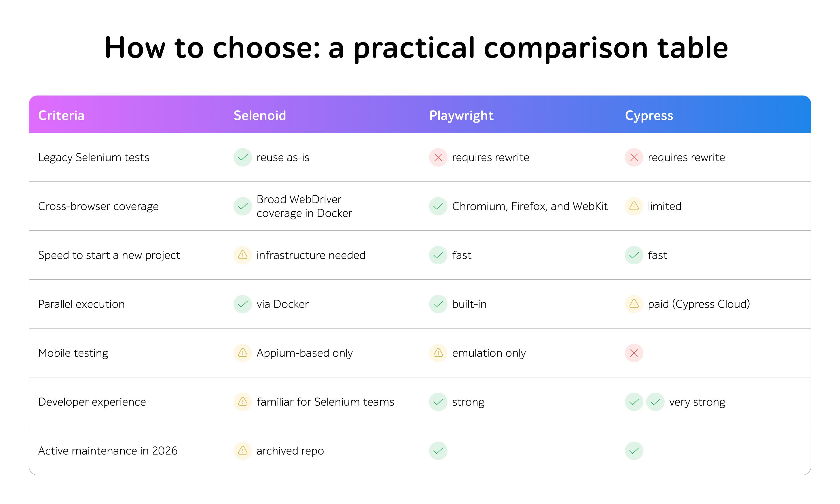Click the 'Legacy Selenium tests' row label

(x=94, y=157)
